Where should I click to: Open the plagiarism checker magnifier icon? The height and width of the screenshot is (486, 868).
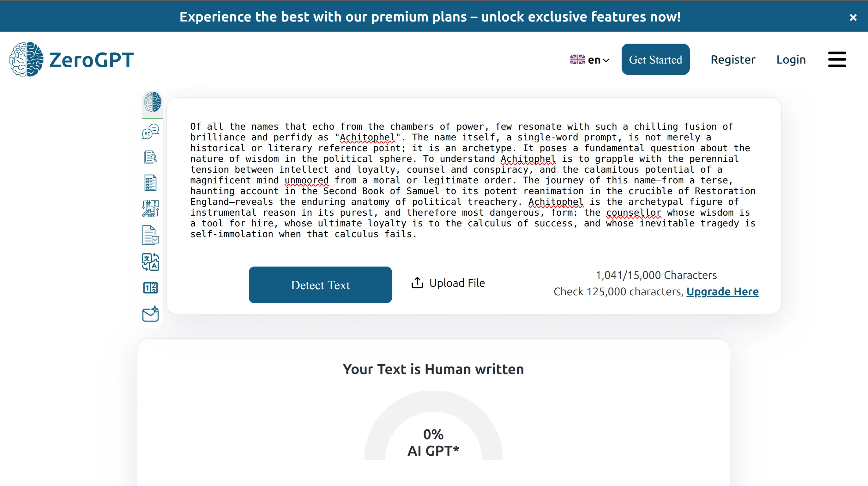click(x=150, y=157)
